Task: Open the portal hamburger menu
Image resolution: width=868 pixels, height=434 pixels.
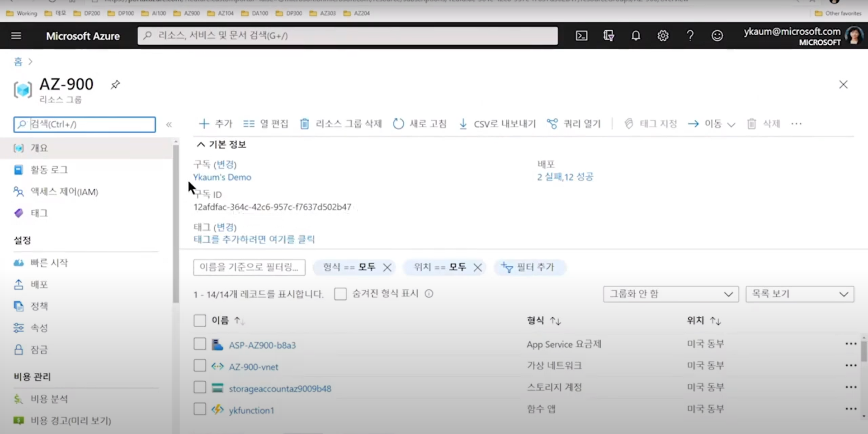Action: point(16,35)
